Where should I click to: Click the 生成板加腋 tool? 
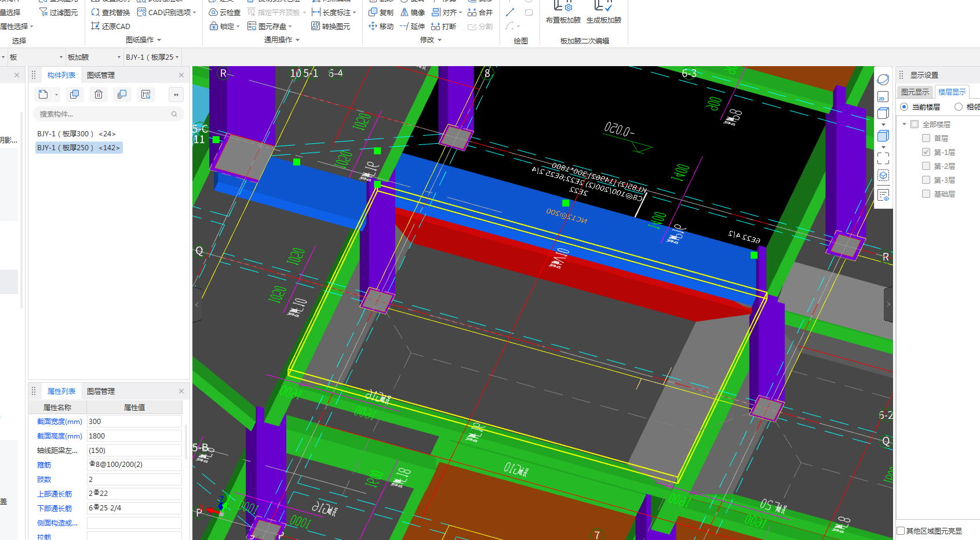(x=603, y=13)
